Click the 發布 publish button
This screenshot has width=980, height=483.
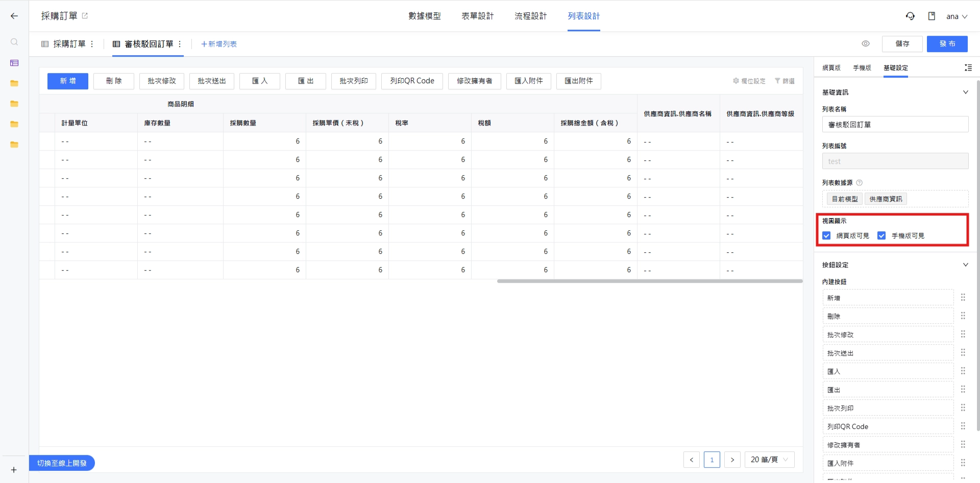(947, 44)
